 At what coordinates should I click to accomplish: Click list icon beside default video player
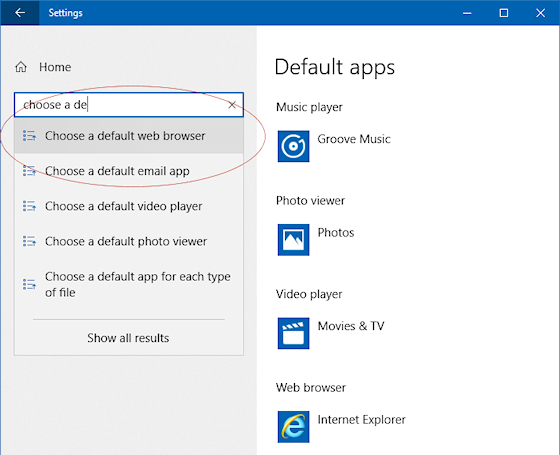click(x=29, y=206)
